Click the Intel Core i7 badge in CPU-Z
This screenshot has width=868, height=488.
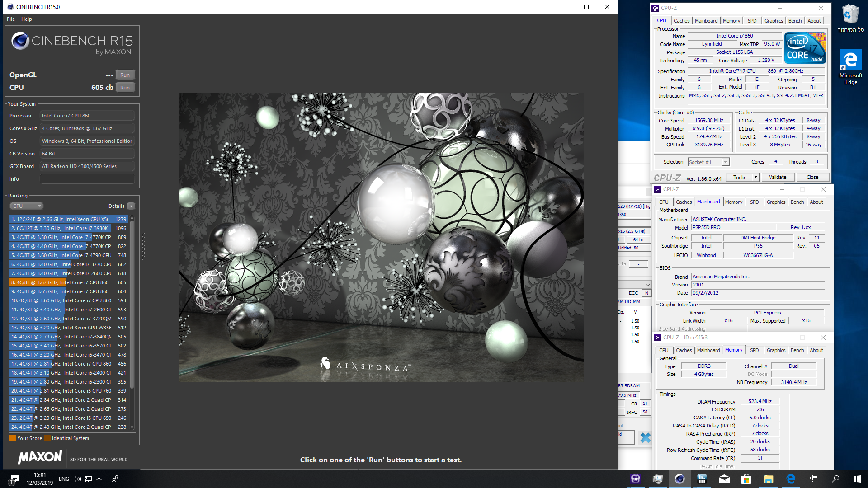click(x=805, y=47)
